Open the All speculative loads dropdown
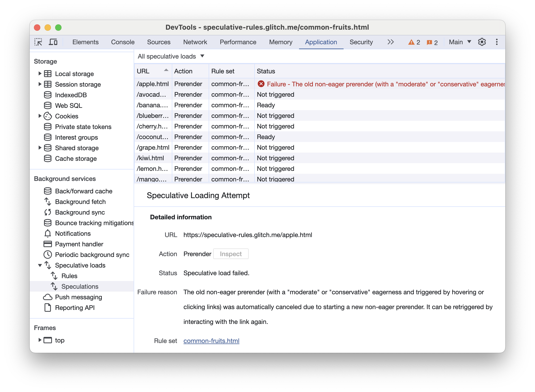 coord(170,56)
